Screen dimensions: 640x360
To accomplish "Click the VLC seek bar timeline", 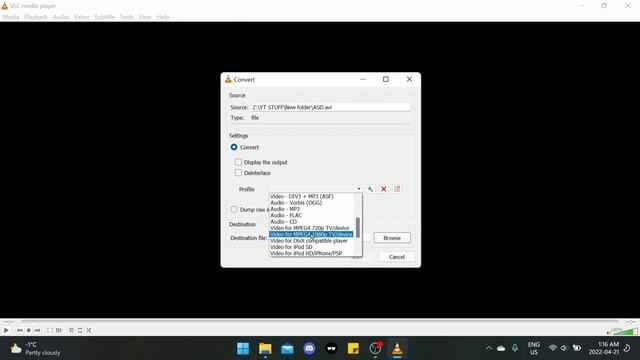I will 320,322.
